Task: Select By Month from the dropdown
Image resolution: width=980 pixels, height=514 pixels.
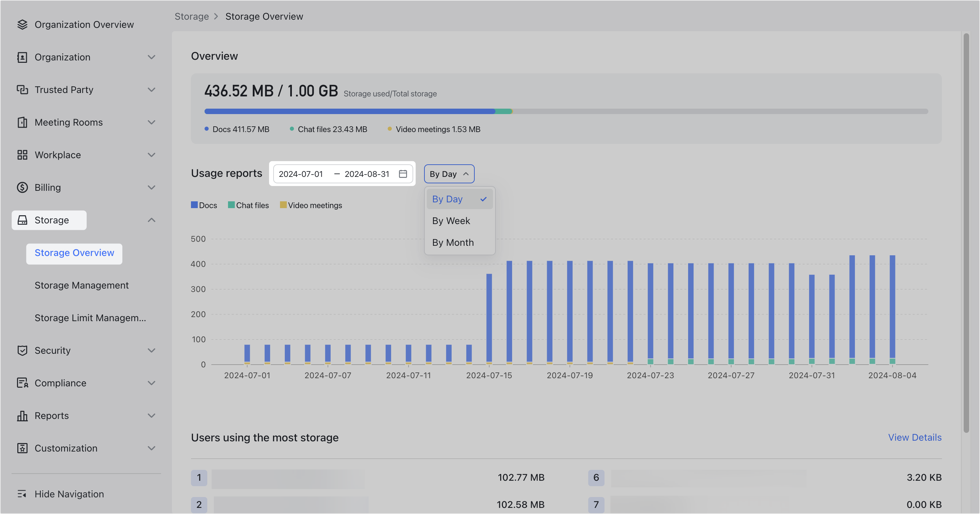Action: pyautogui.click(x=453, y=242)
